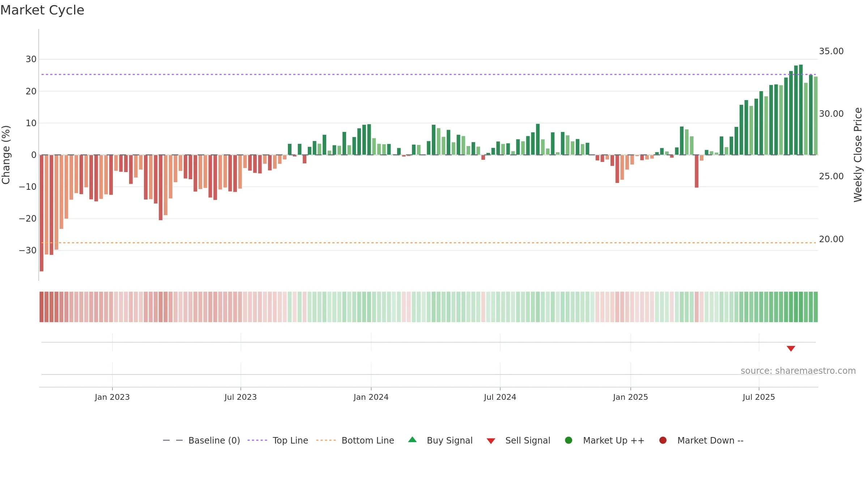The height and width of the screenshot is (488, 868).
Task: Click the darkest green heatmap cell at right
Action: (801, 307)
